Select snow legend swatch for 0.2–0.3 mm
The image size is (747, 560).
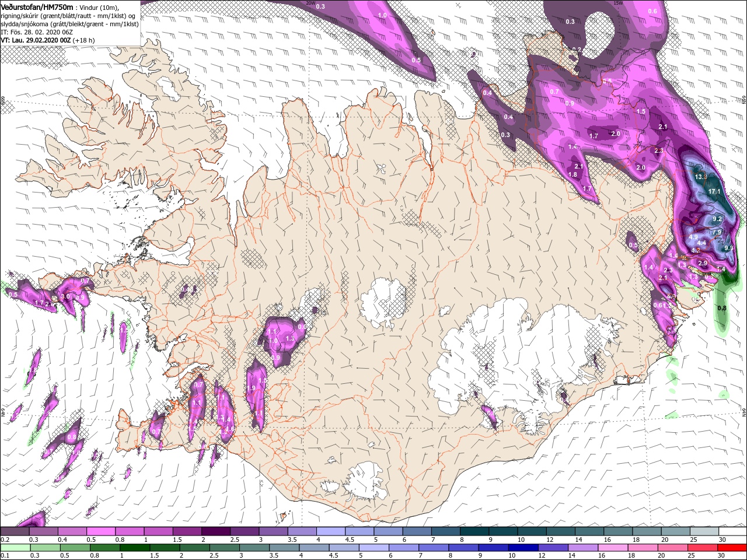coord(15,532)
